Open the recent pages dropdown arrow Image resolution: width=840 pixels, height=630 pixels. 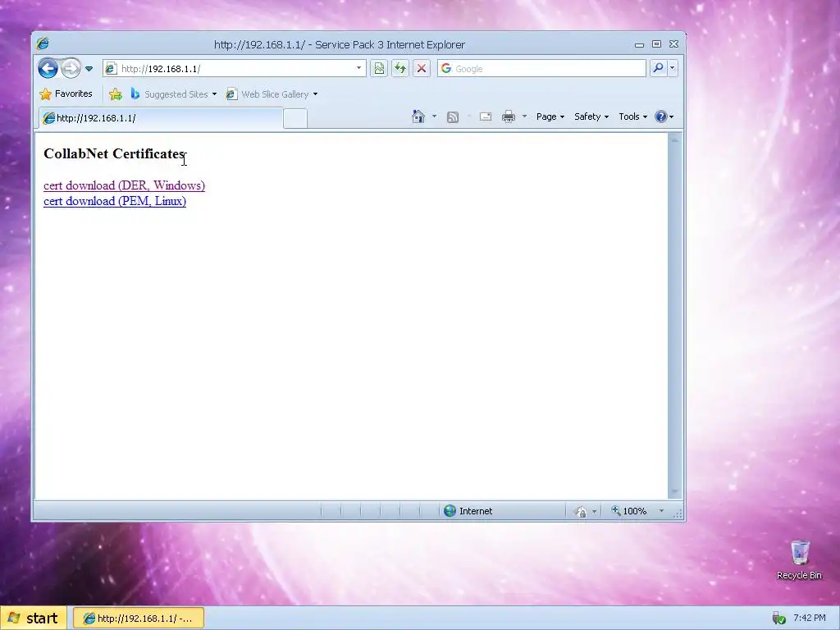point(89,69)
